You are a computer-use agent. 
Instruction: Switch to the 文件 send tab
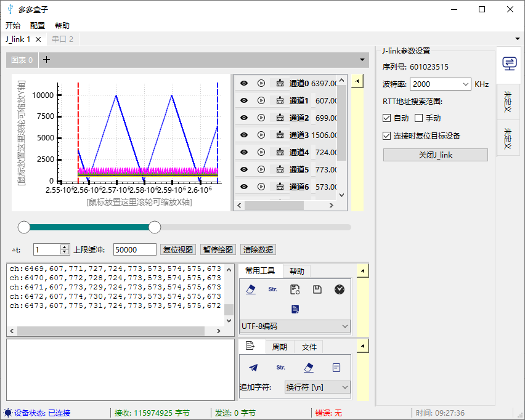(309, 347)
